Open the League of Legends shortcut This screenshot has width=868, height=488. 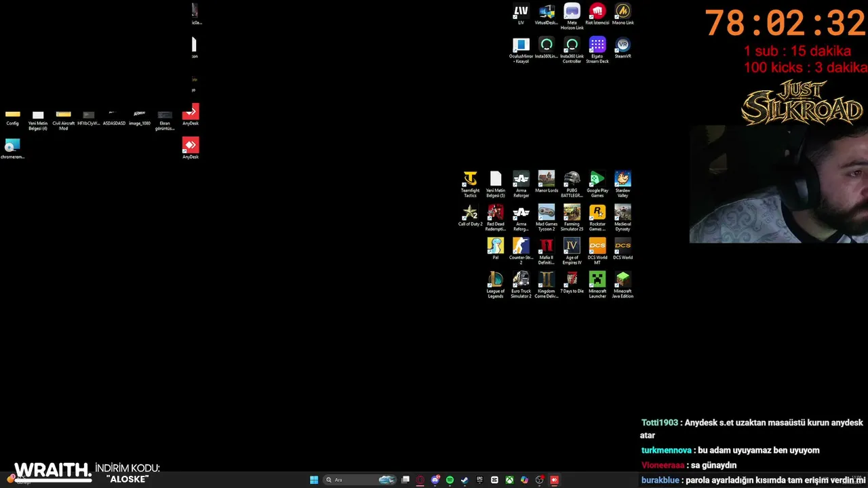coord(496,285)
